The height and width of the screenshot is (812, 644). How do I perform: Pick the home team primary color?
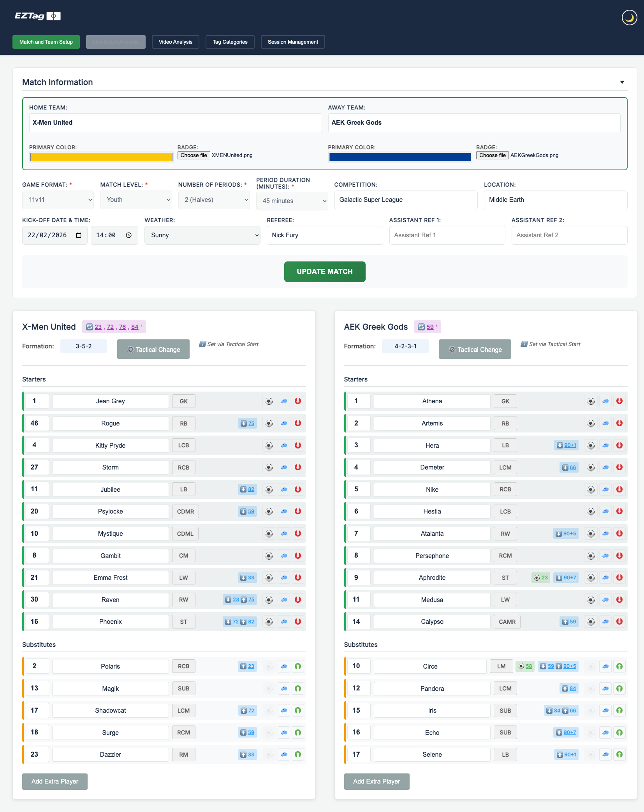coord(101,157)
